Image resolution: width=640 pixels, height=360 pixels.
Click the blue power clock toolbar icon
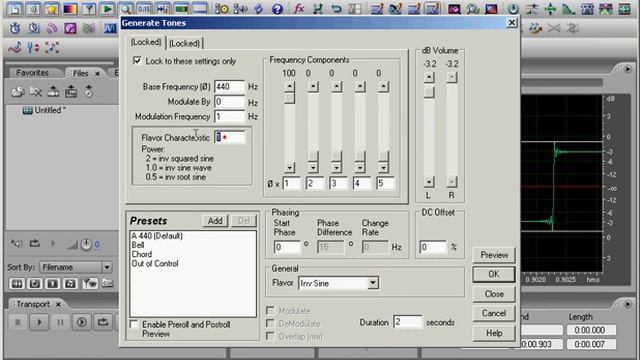513,8
